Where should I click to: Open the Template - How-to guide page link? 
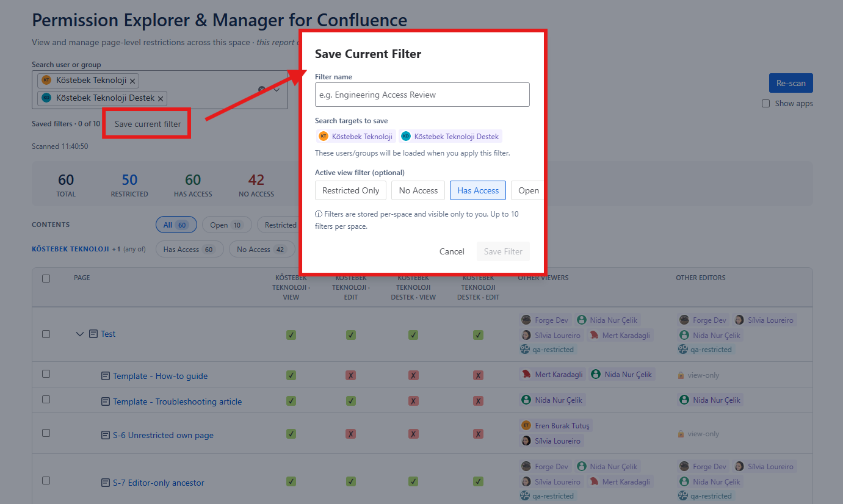(x=161, y=376)
